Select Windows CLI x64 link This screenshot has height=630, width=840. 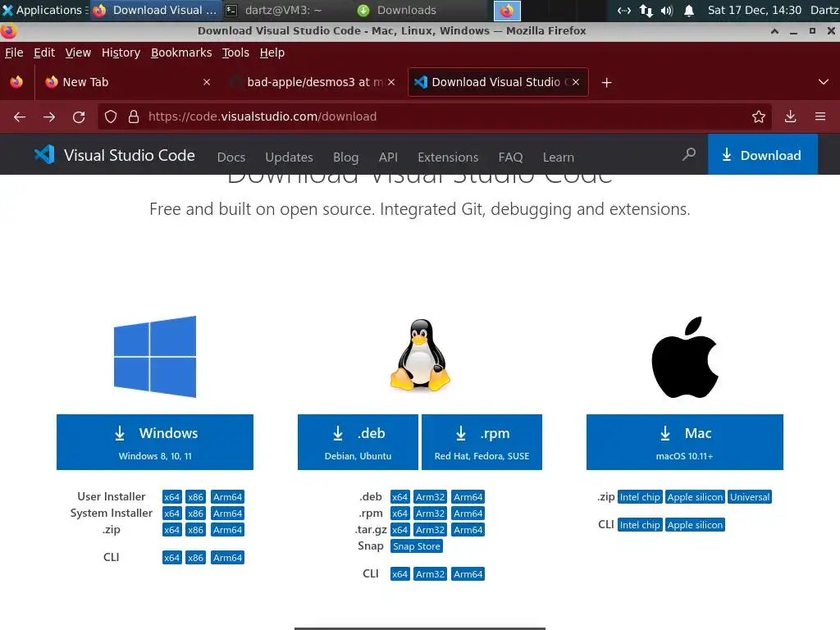click(171, 558)
